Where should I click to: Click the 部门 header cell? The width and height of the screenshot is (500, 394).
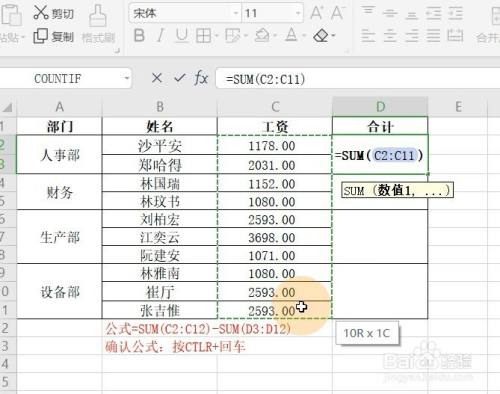click(59, 126)
